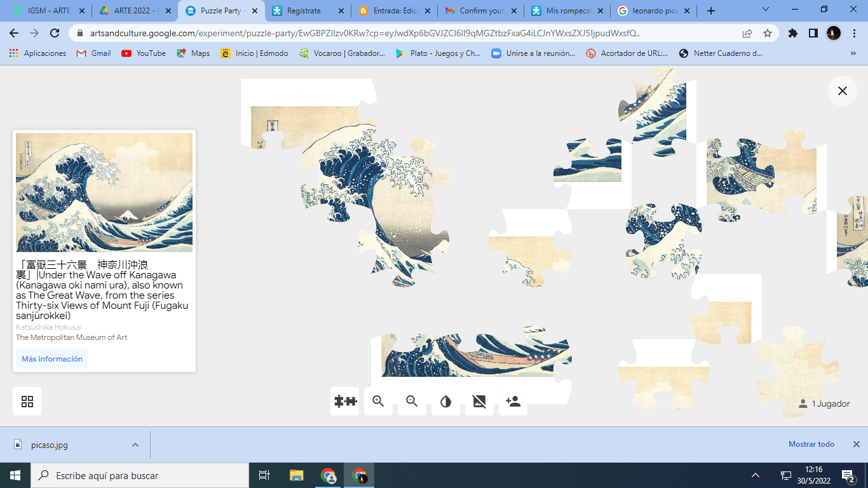Open the tab search dropdown chevron
The height and width of the screenshot is (488, 868).
coord(766,10)
